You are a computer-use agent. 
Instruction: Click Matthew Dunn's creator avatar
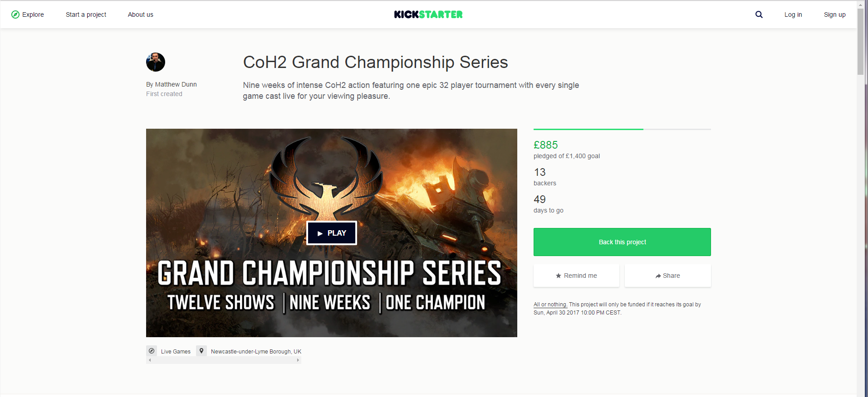coord(156,62)
